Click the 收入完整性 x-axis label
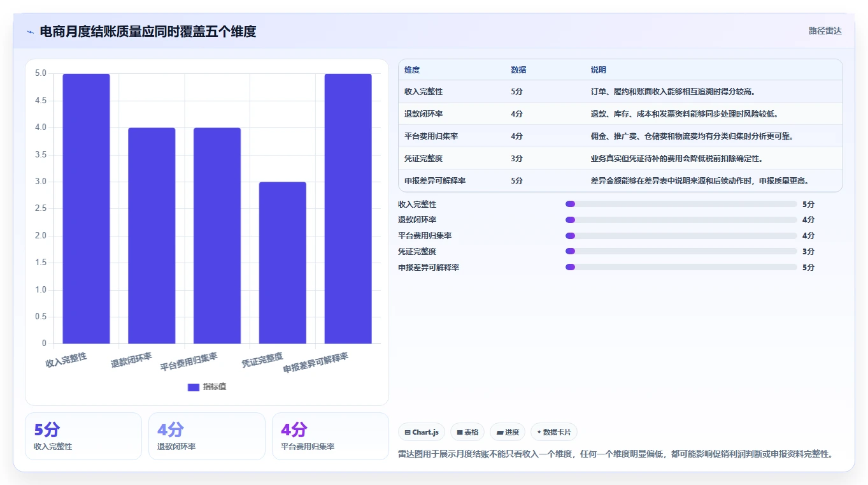The height and width of the screenshot is (485, 868). pyautogui.click(x=66, y=359)
